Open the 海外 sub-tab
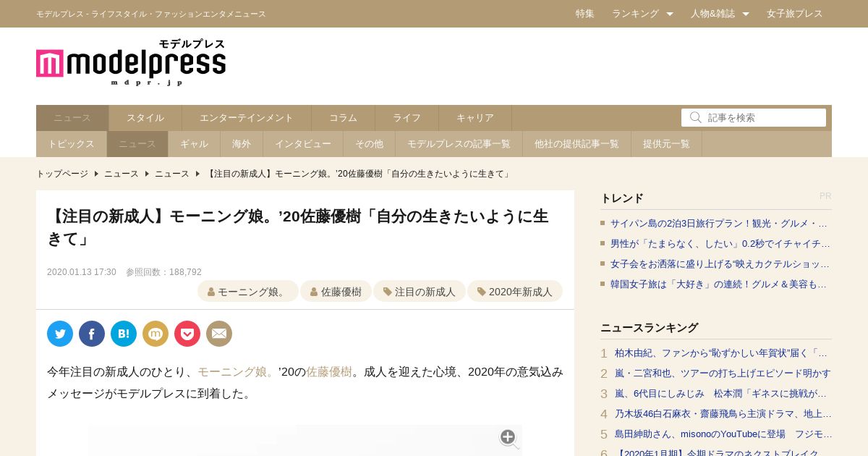 [x=242, y=144]
